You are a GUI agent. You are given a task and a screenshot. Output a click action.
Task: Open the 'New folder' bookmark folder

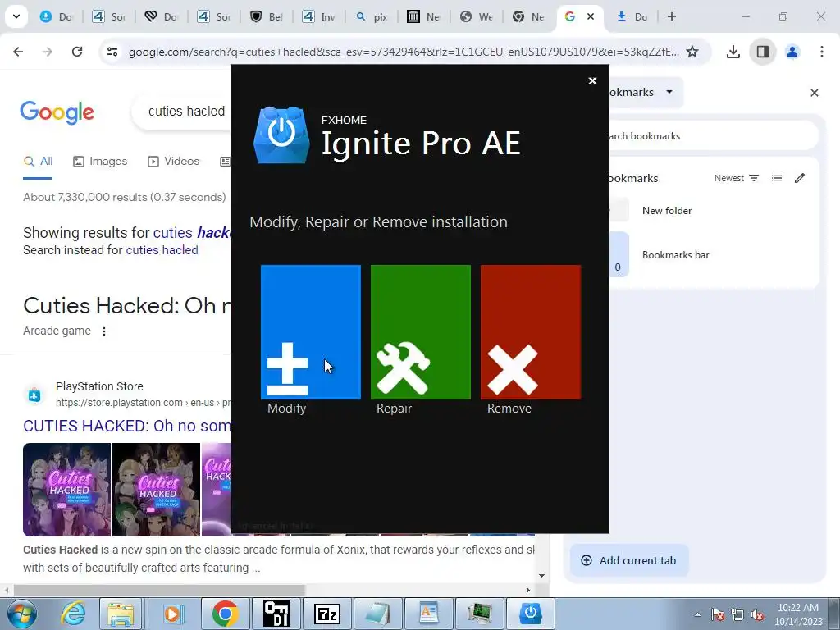714,211
